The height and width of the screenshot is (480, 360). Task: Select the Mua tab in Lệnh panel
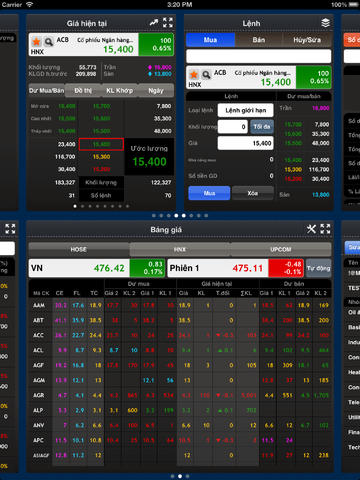(x=210, y=40)
